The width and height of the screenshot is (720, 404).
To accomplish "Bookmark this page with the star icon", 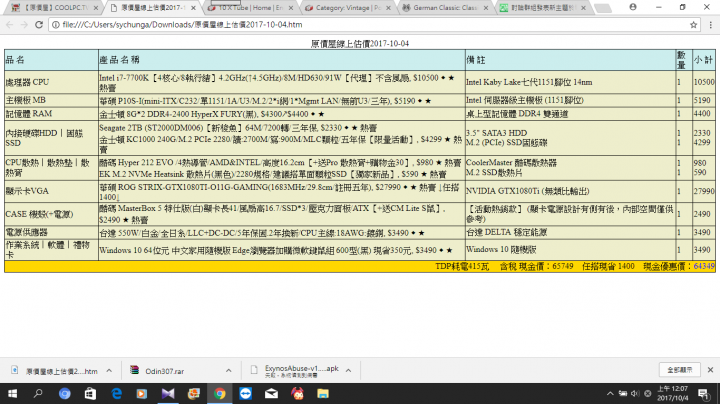I will coord(693,25).
